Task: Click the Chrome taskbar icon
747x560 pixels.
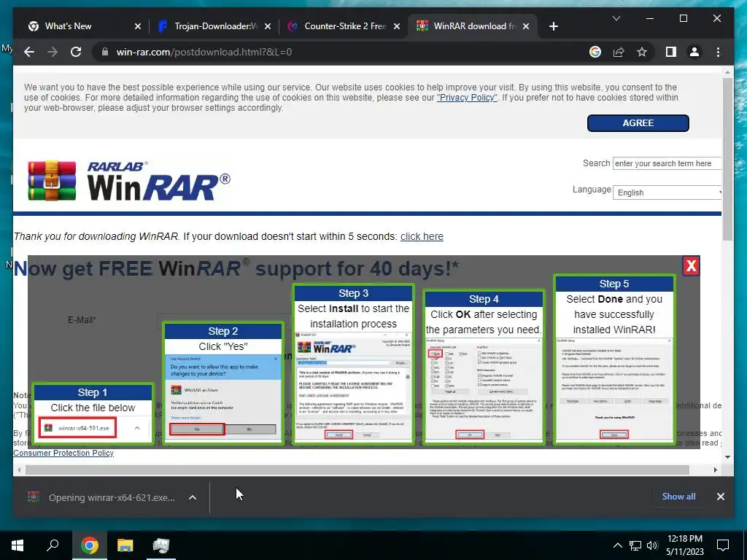Action: coord(89,545)
